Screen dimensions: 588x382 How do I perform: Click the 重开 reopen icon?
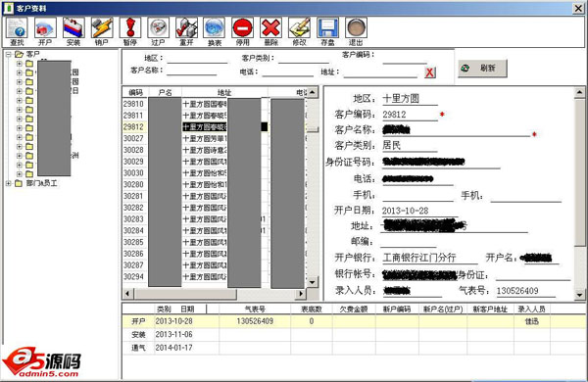point(186,31)
